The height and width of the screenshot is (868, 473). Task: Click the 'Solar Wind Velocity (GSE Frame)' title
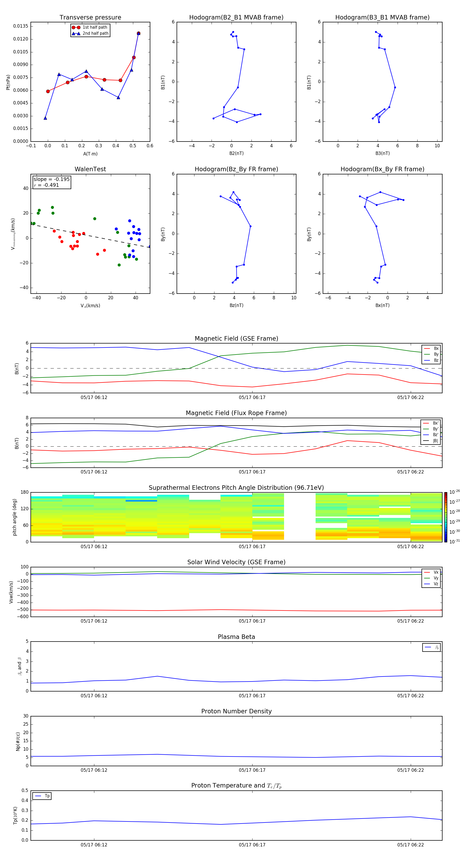(x=236, y=562)
